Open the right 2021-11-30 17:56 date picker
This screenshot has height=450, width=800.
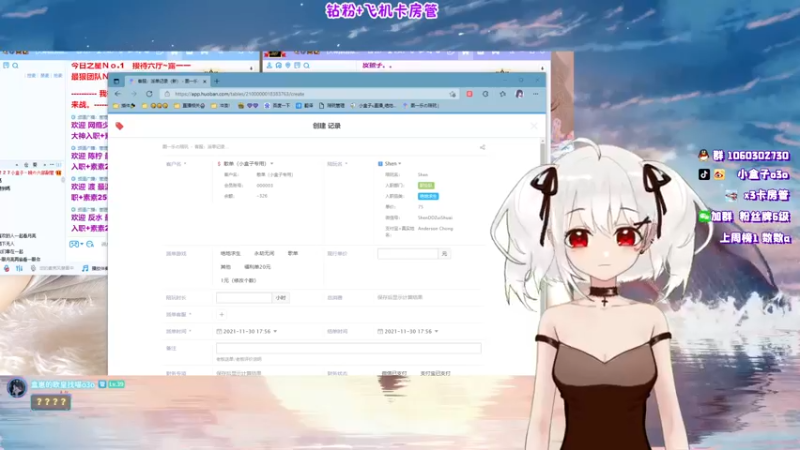(x=408, y=332)
